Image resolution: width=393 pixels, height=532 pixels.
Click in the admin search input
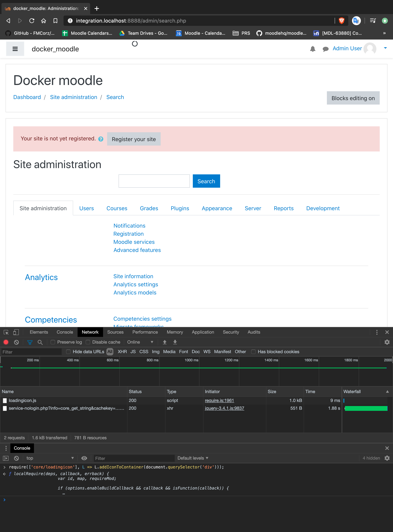pos(154,181)
